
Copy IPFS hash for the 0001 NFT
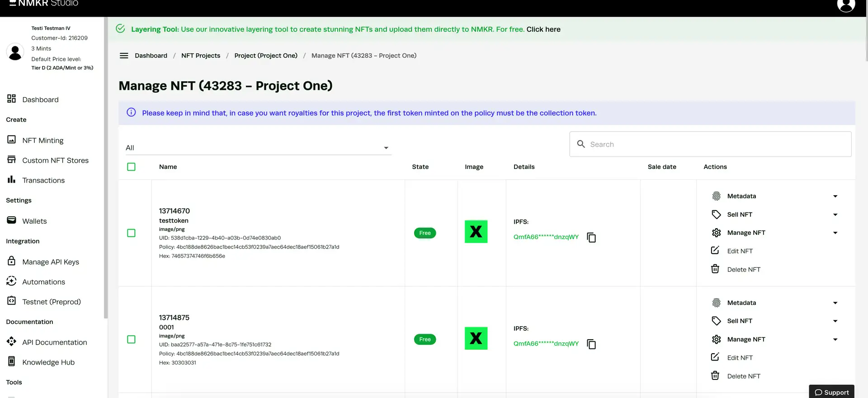pyautogui.click(x=591, y=344)
